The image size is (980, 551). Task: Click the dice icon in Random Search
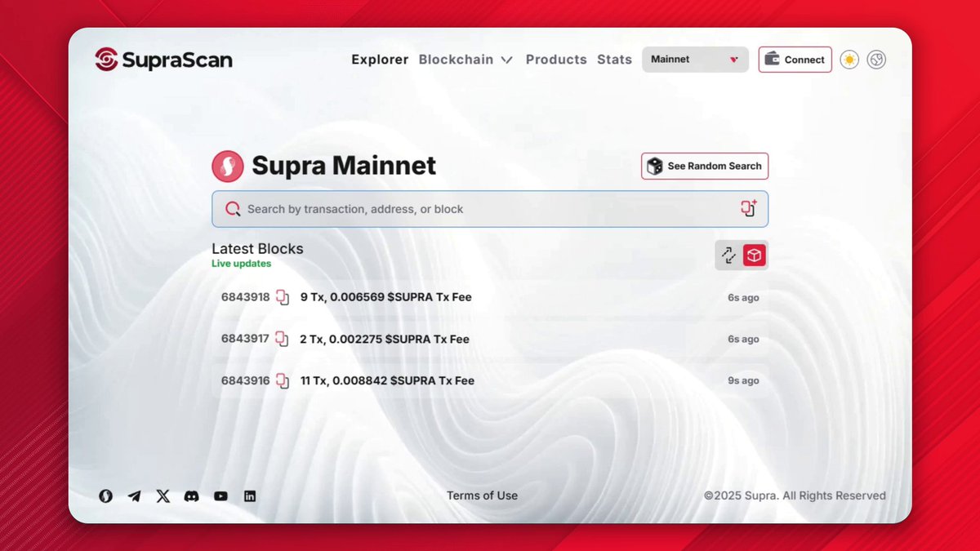tap(655, 167)
